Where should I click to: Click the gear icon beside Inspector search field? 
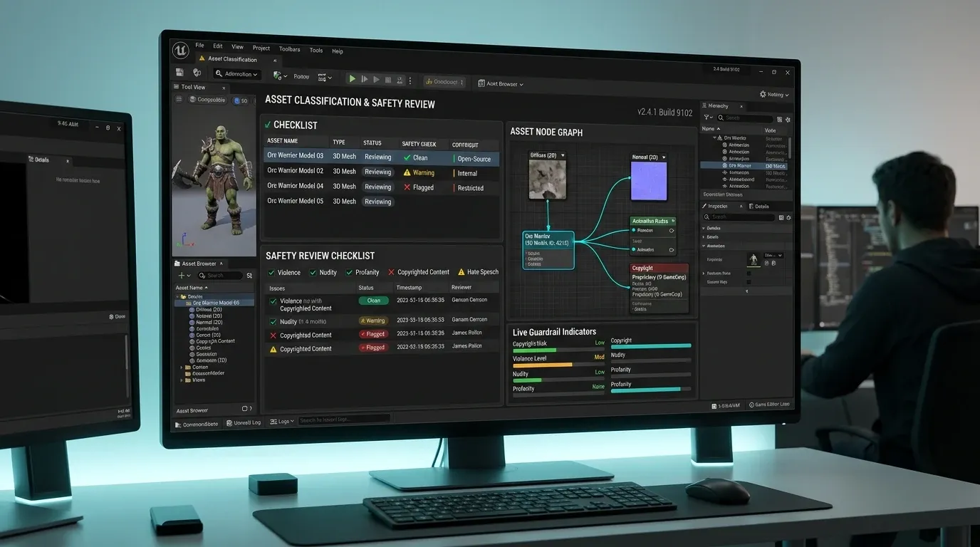pos(788,217)
